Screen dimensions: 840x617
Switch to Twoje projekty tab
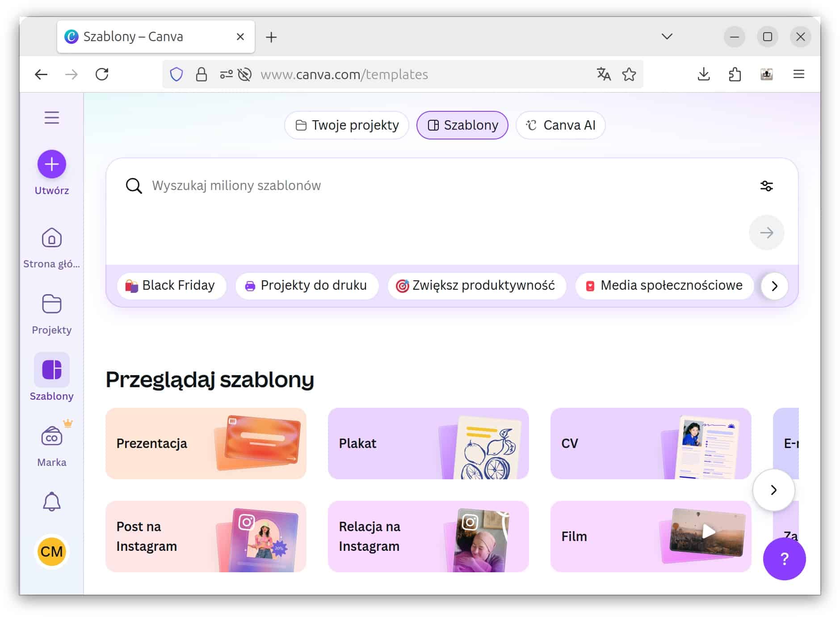[x=347, y=125]
